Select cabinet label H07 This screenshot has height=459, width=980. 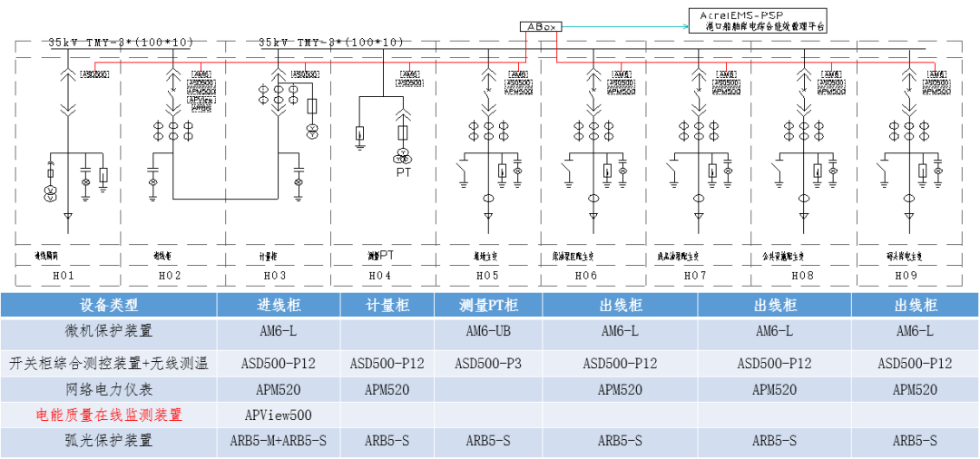[x=694, y=275]
